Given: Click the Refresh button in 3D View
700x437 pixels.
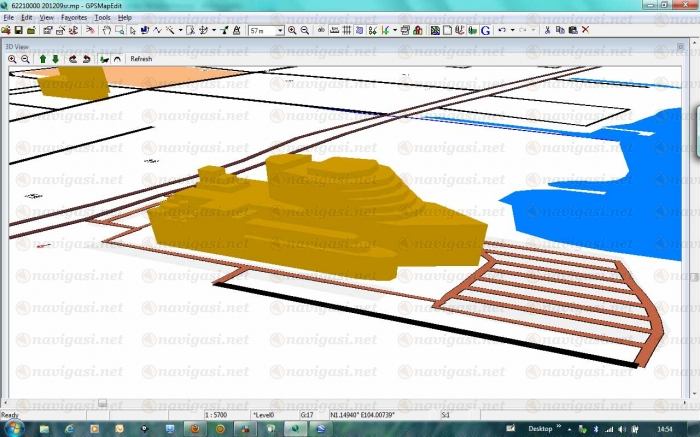Looking at the screenshot, I should 141,59.
